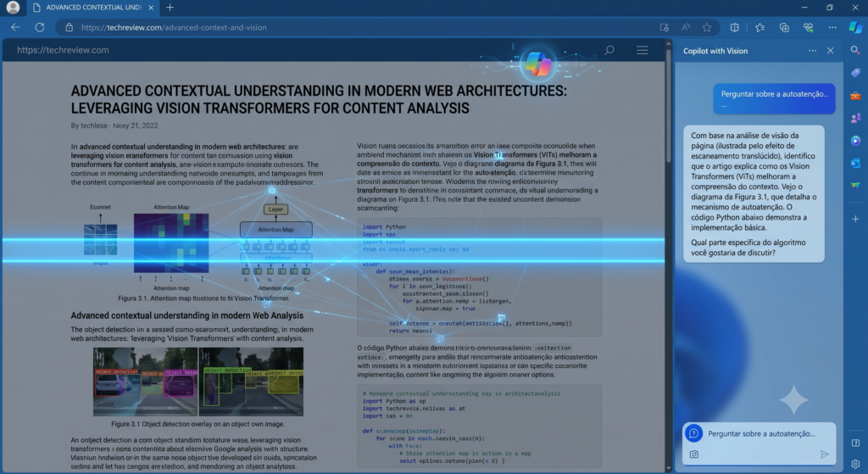This screenshot has height=474, width=868.
Task: Click 'Advanced contextual understanding in modern Web Analysis' heading
Action: (186, 315)
